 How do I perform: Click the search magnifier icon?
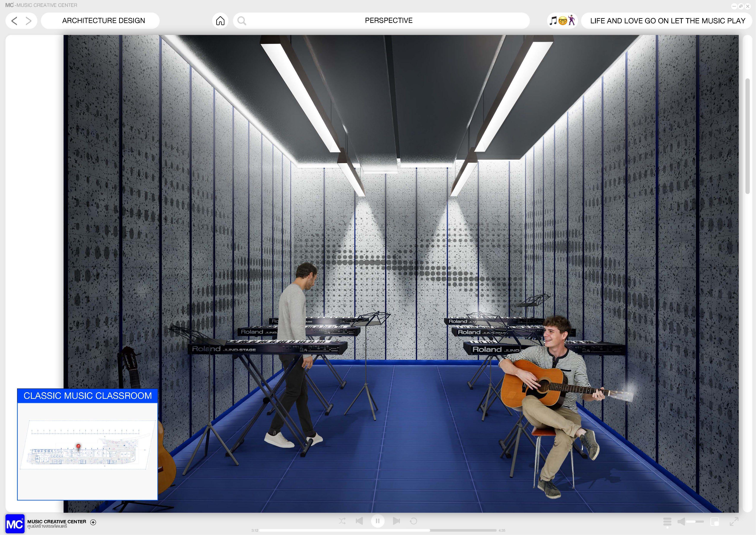coord(242,21)
